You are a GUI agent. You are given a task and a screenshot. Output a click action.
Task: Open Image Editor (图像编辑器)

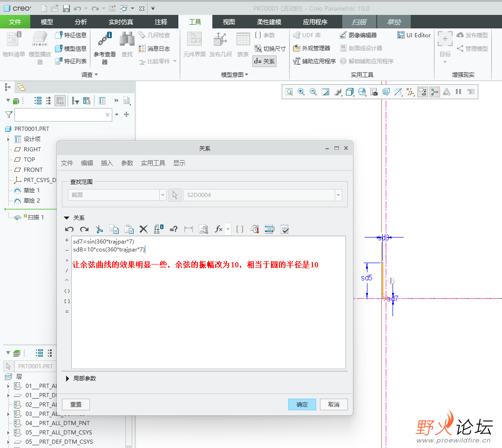coord(358,35)
